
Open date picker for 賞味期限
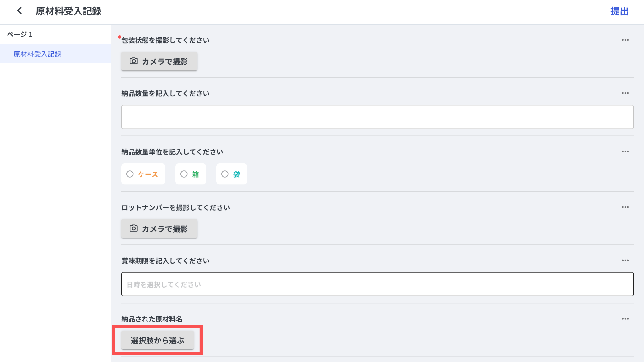[377, 284]
